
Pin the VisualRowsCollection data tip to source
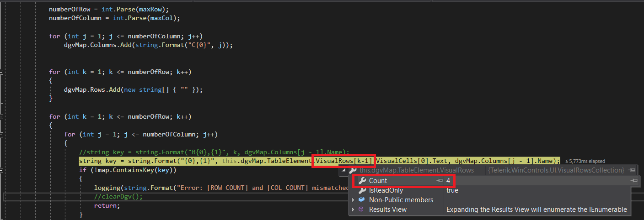[632, 170]
